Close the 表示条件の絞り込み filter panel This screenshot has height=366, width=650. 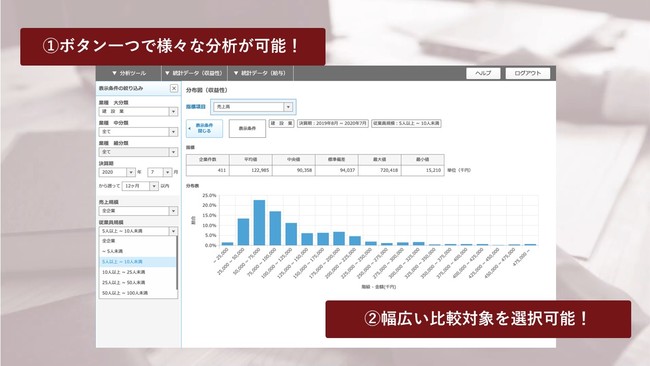pyautogui.click(x=174, y=88)
